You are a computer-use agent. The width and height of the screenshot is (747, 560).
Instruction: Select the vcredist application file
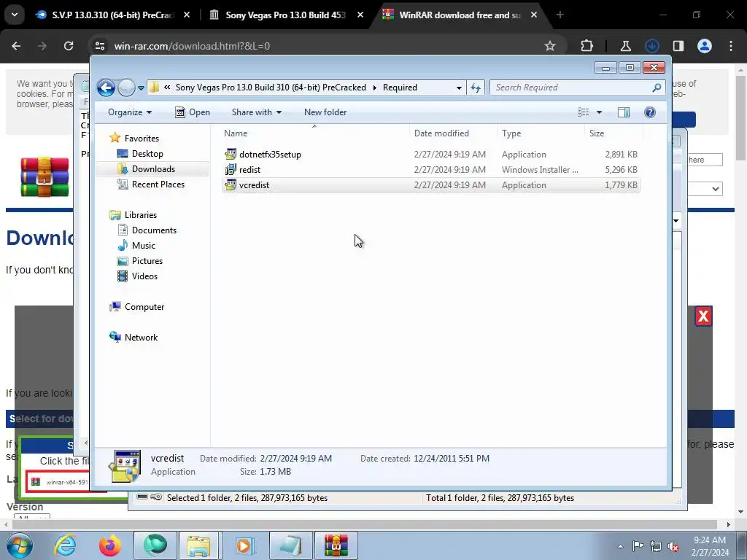coord(430,184)
